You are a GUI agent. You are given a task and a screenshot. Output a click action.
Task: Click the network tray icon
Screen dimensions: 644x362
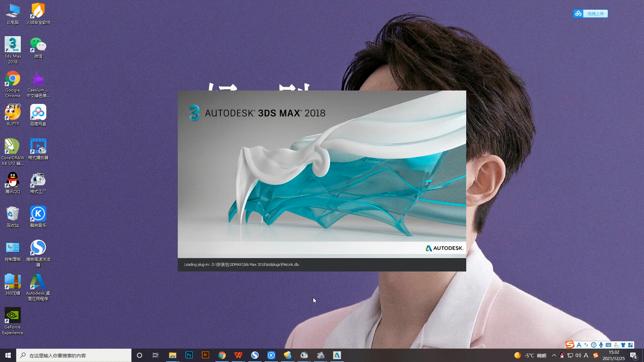(570, 355)
